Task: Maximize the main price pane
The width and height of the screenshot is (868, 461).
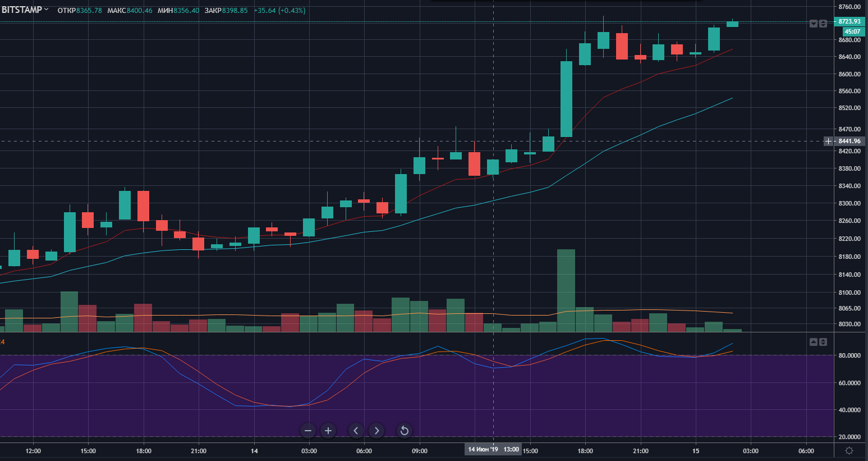Action: point(823,24)
